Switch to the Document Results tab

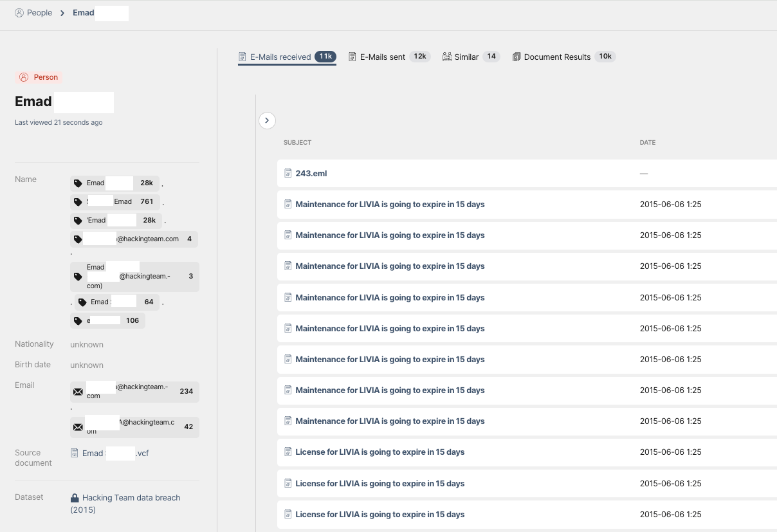click(564, 57)
